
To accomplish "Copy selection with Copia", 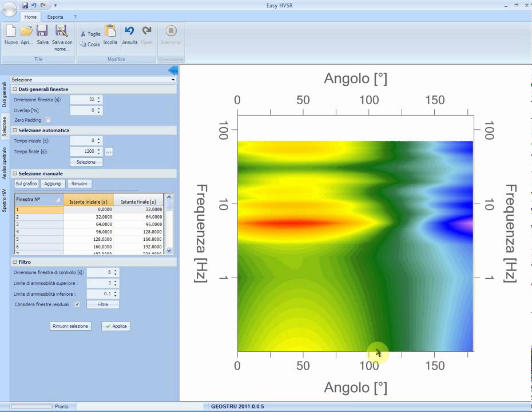I will 90,44.
